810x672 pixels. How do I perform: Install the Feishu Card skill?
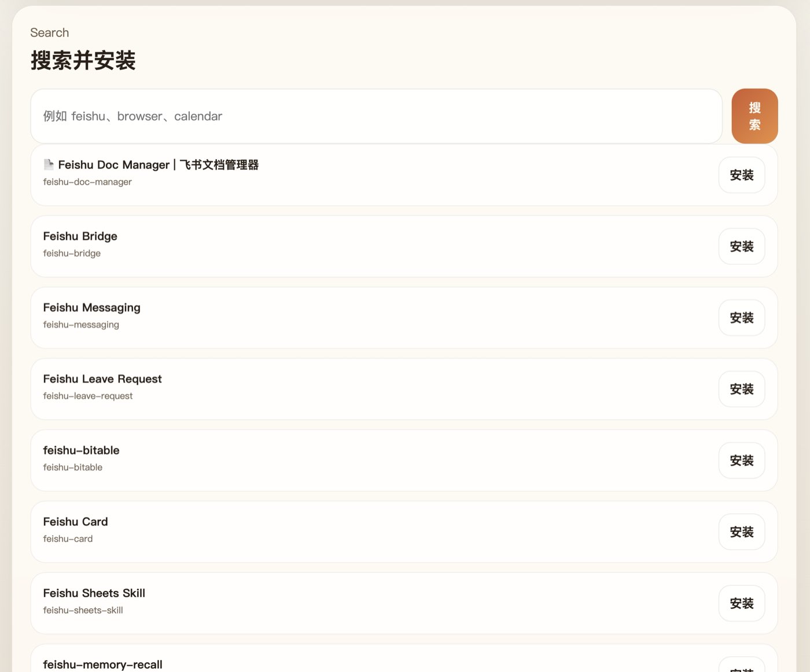point(742,532)
